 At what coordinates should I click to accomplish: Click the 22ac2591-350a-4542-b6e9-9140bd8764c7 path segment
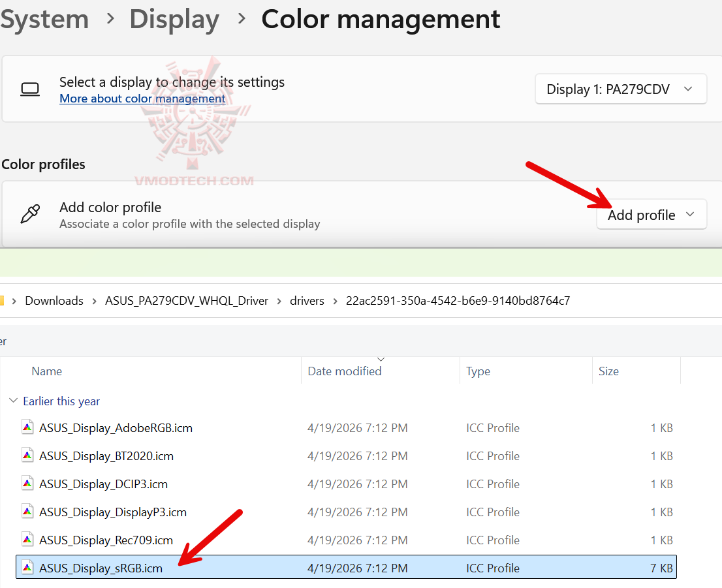coord(458,301)
